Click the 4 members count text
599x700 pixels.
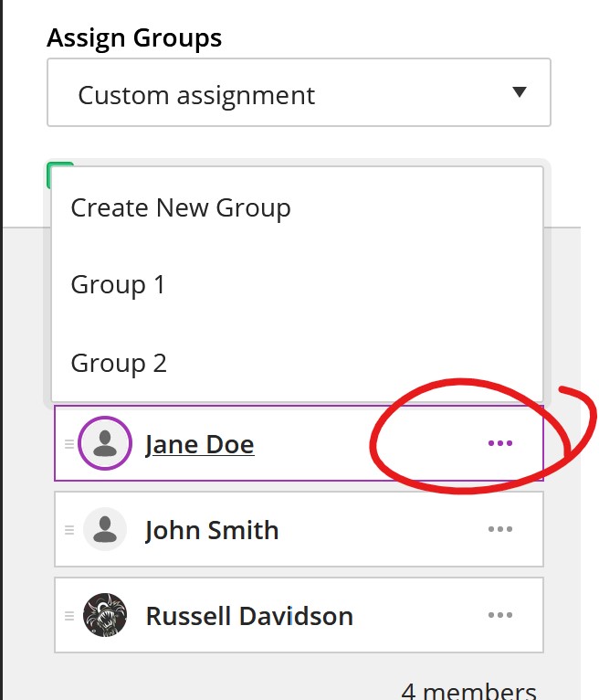point(468,690)
